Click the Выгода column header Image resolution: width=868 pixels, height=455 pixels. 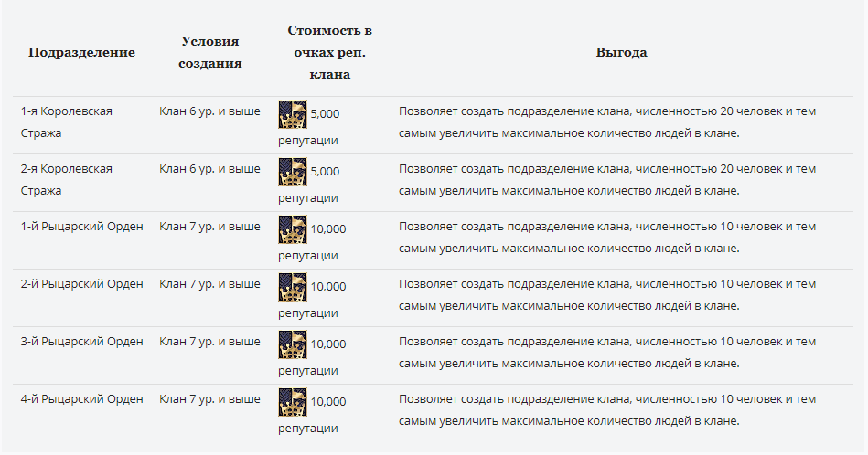(x=621, y=52)
